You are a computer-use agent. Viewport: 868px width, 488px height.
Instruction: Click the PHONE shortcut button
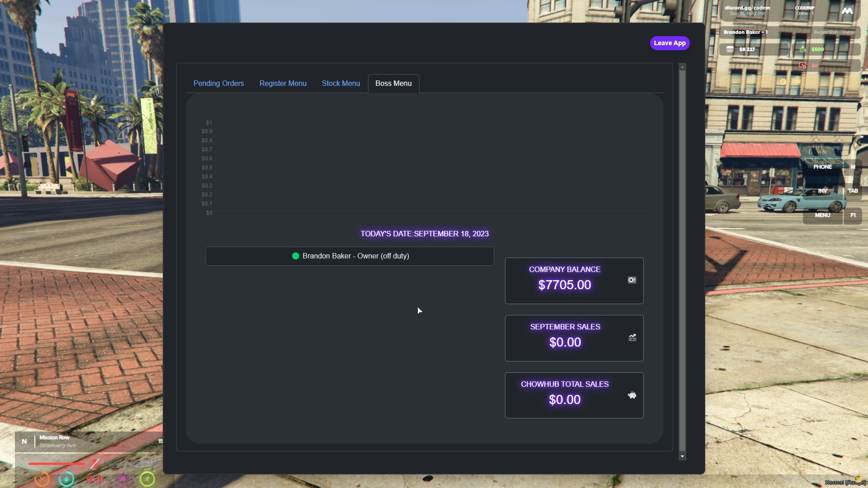822,167
